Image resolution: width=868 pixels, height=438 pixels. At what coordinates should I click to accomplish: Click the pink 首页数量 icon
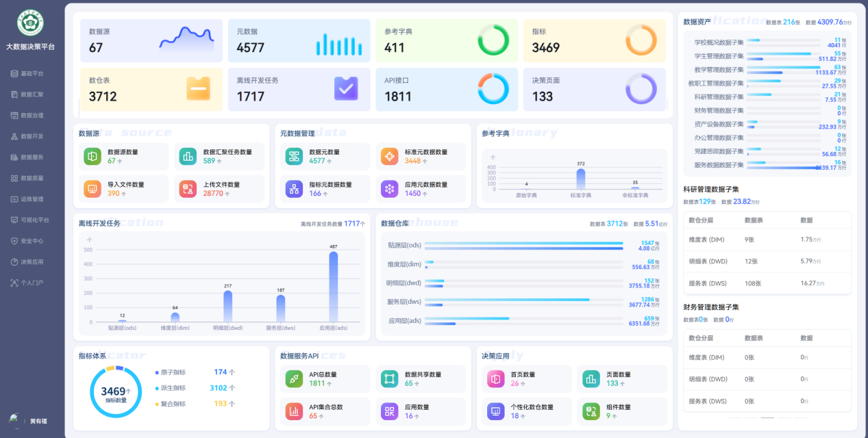(495, 378)
